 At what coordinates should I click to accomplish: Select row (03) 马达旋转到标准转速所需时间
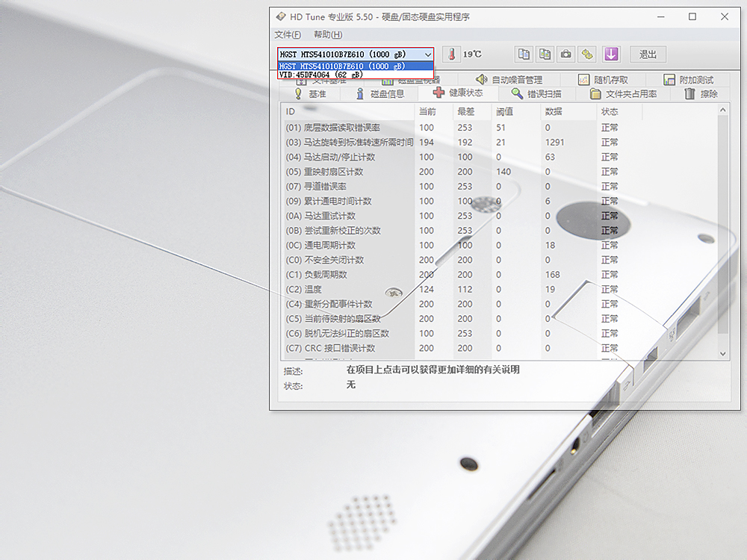tap(499, 143)
